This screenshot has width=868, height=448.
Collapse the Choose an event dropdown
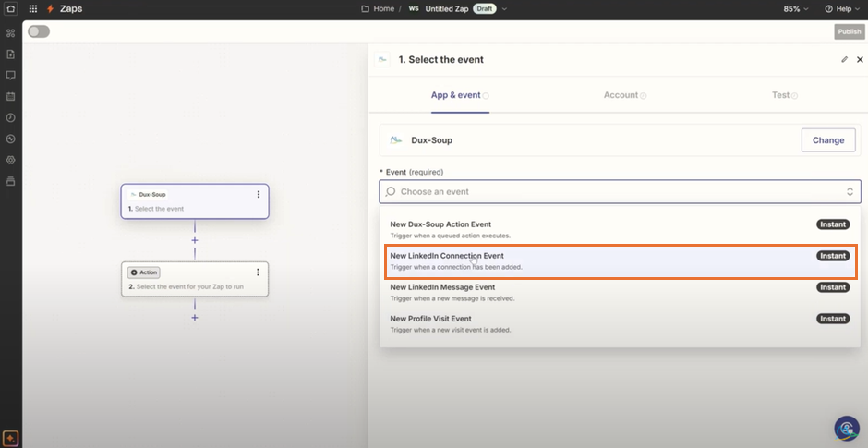point(850,191)
